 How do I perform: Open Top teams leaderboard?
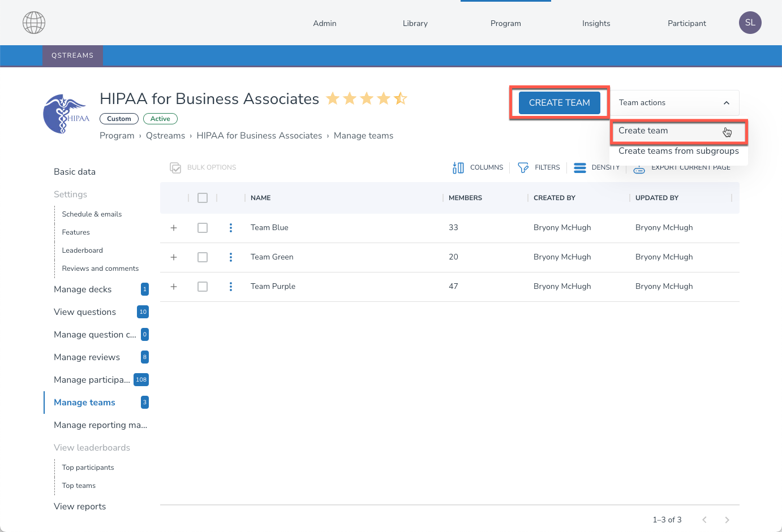point(79,486)
